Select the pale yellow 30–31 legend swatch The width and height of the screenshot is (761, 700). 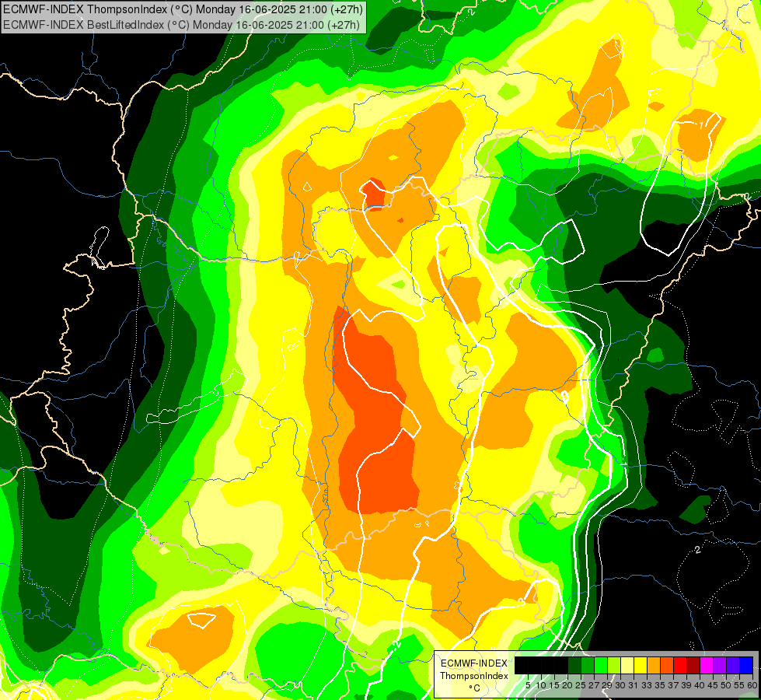point(627,665)
